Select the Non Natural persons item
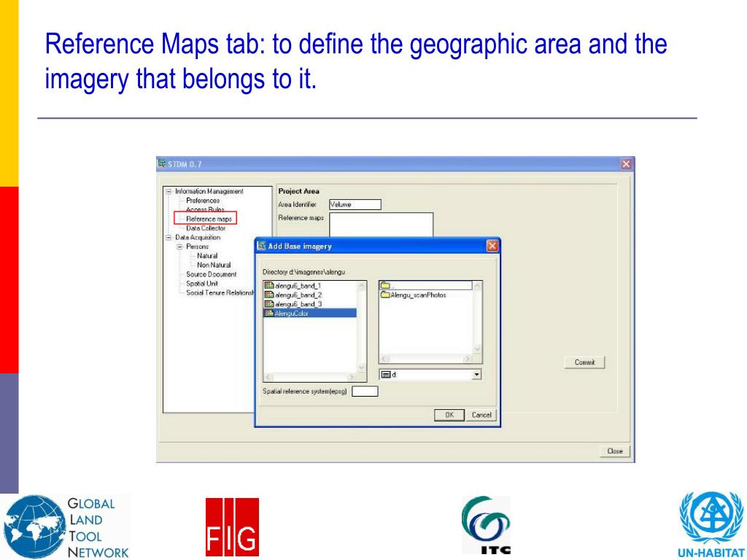The height and width of the screenshot is (560, 747). point(214,265)
